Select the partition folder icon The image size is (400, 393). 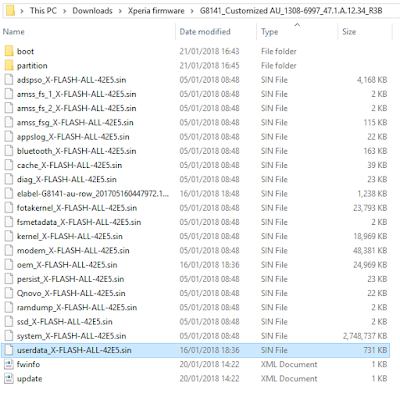(x=9, y=65)
